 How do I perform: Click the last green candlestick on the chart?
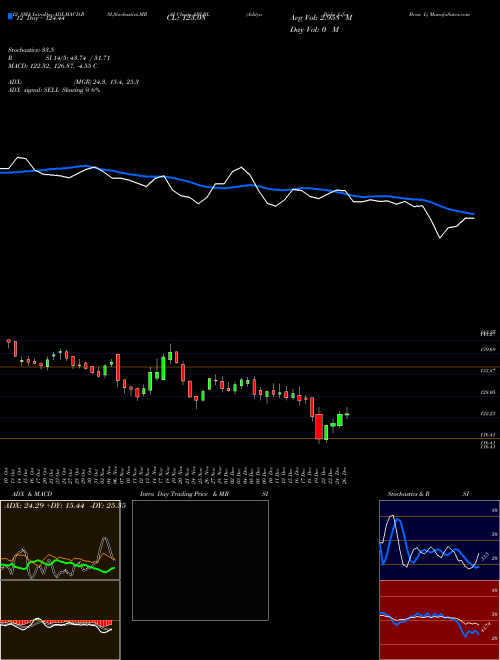[x=347, y=413]
